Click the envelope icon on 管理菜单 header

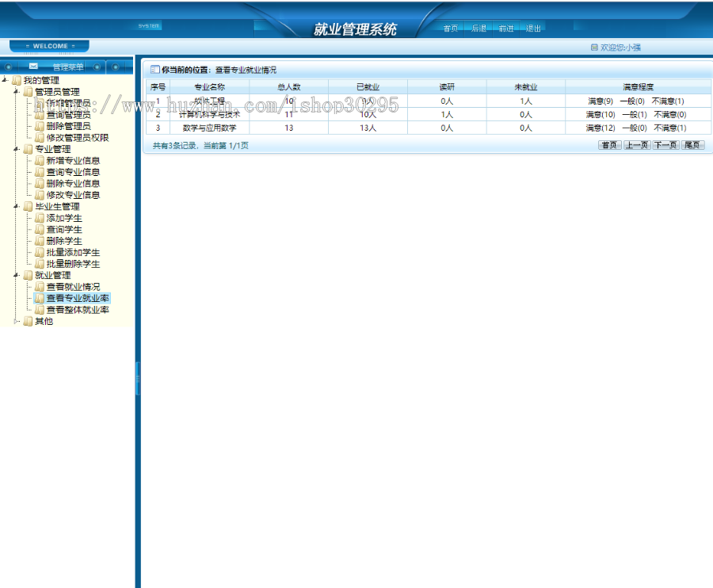click(x=32, y=67)
